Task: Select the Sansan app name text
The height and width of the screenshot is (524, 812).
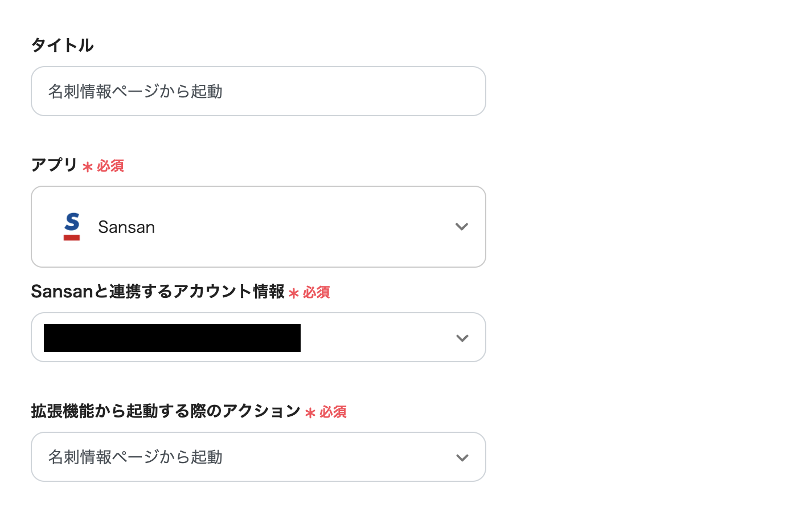Action: (x=126, y=227)
